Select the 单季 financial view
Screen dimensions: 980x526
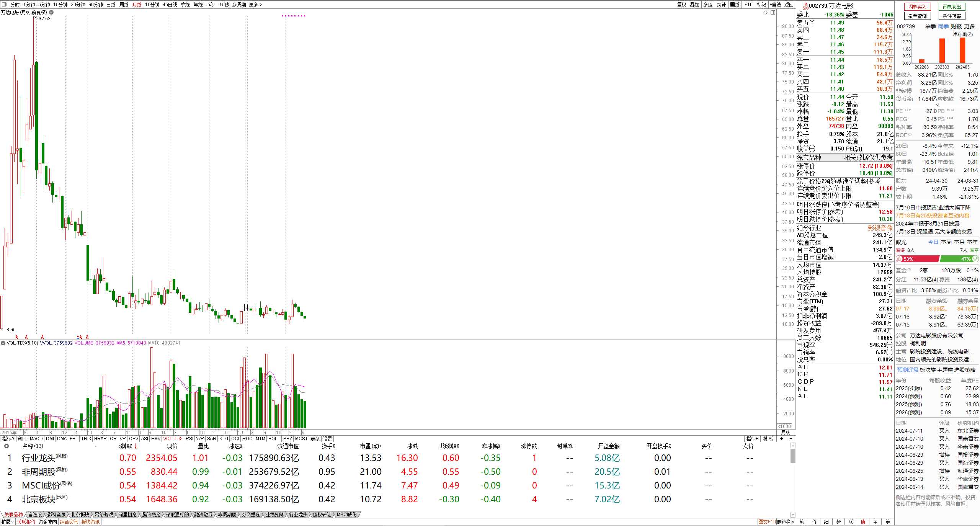[930, 26]
